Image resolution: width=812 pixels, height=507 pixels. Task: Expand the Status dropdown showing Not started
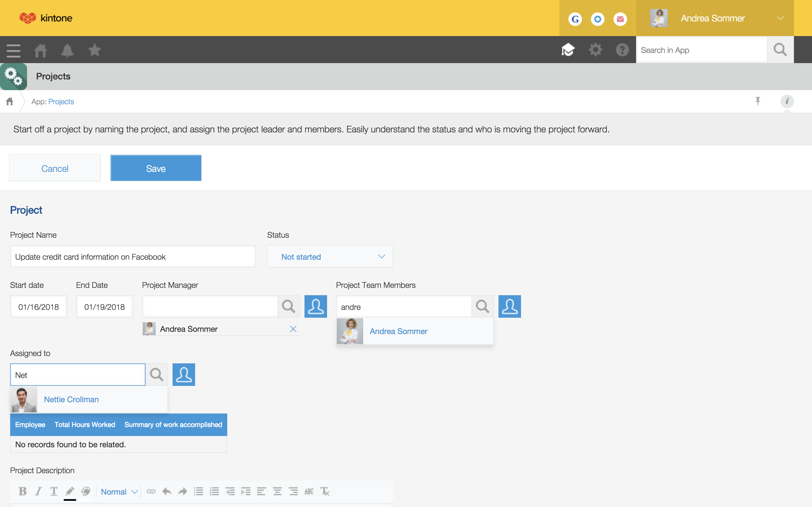(x=330, y=257)
